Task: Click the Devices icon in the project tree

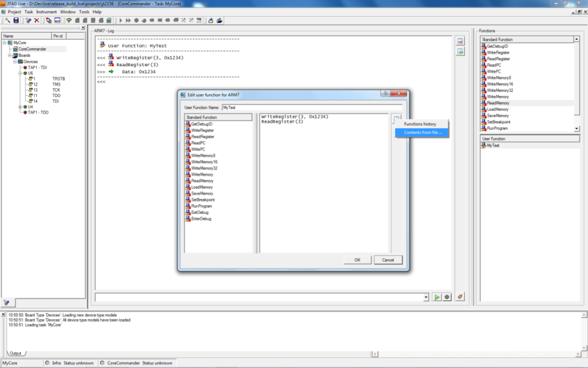Action: 21,62
